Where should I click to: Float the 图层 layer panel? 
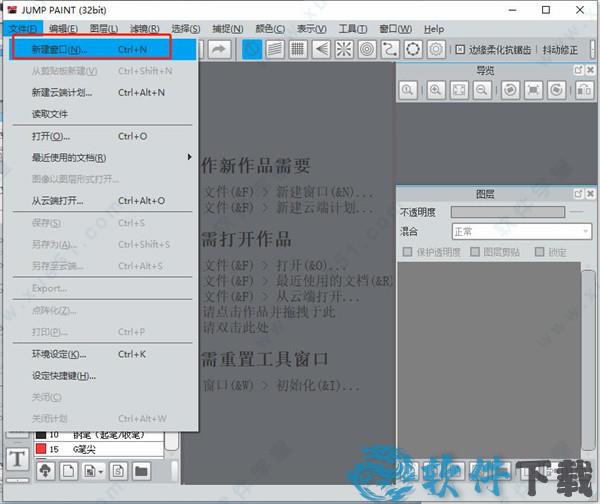(578, 194)
